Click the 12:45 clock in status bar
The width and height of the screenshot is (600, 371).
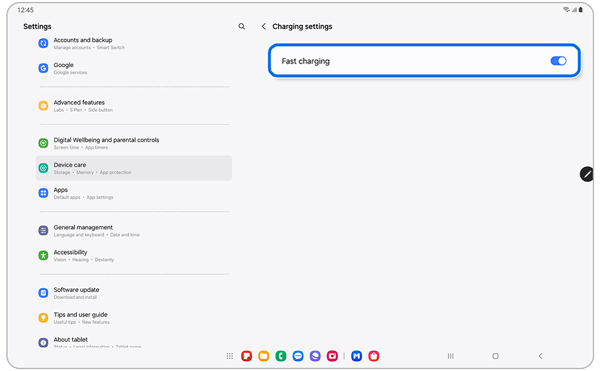[x=25, y=10]
